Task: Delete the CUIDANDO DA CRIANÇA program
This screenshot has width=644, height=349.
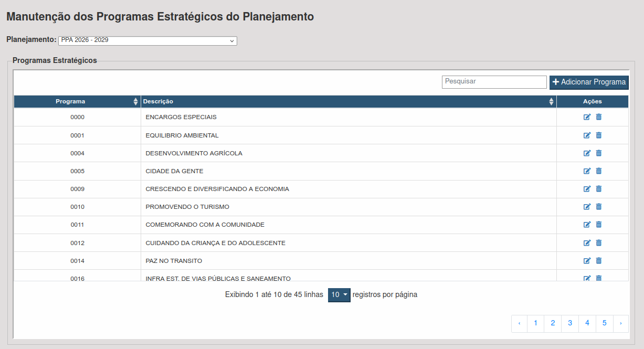Action: pyautogui.click(x=599, y=243)
